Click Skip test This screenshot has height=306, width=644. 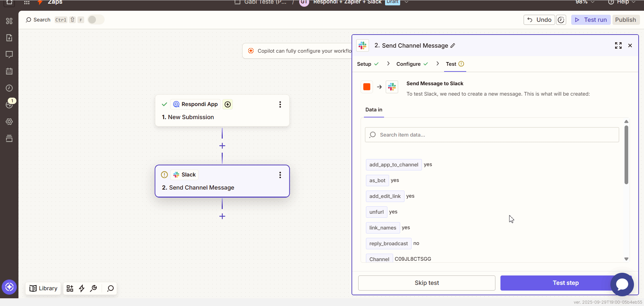[x=427, y=283]
